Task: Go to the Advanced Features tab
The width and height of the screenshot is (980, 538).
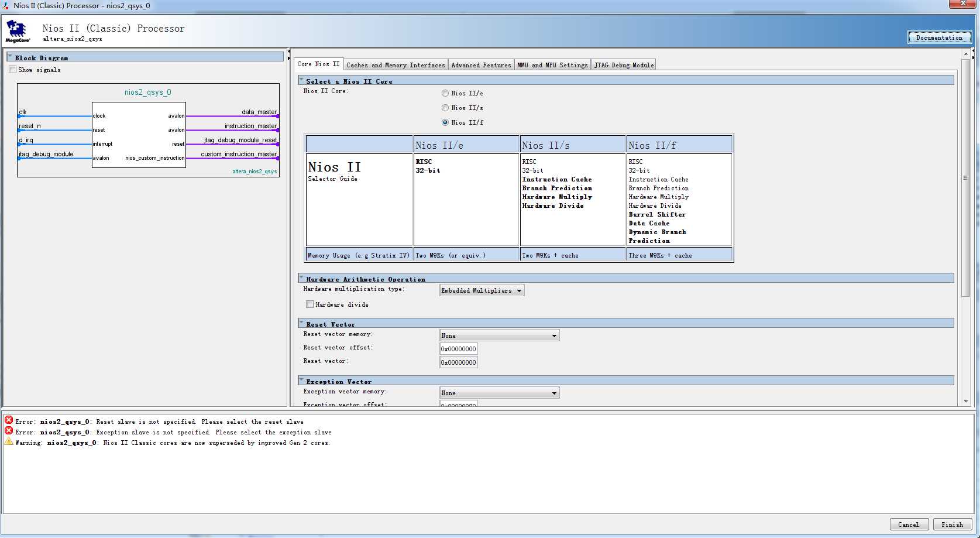Action: point(481,65)
